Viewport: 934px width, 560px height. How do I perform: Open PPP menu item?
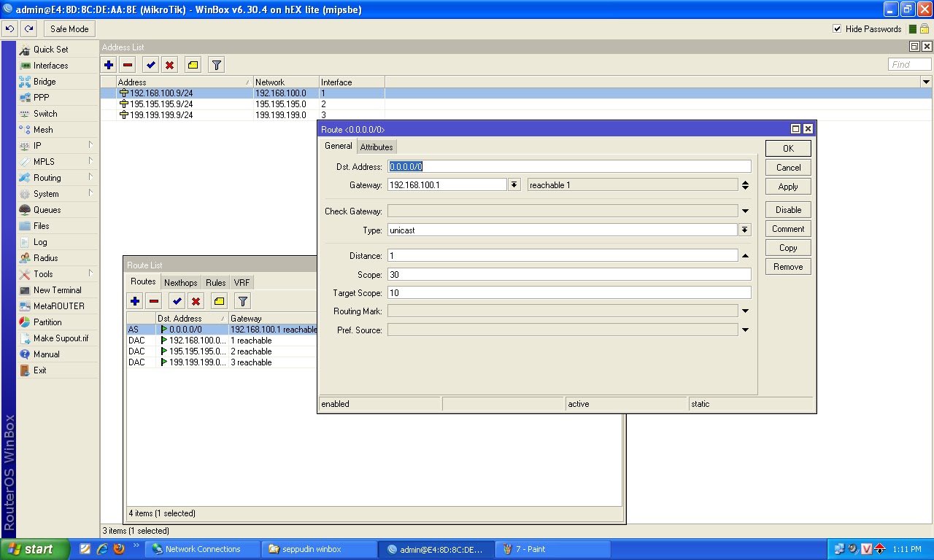(58, 98)
